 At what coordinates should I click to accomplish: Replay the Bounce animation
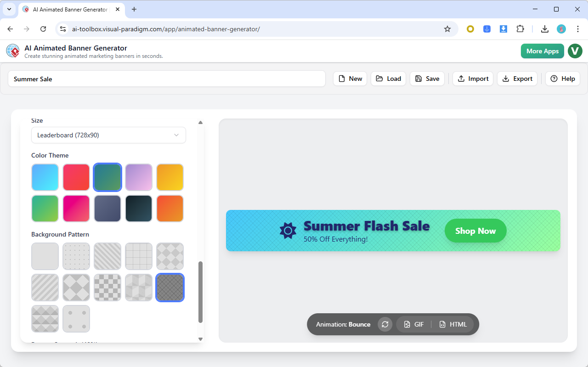coord(385,324)
